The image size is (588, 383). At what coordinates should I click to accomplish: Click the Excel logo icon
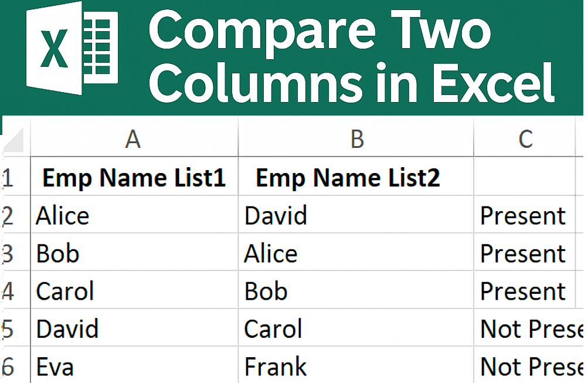(x=72, y=50)
